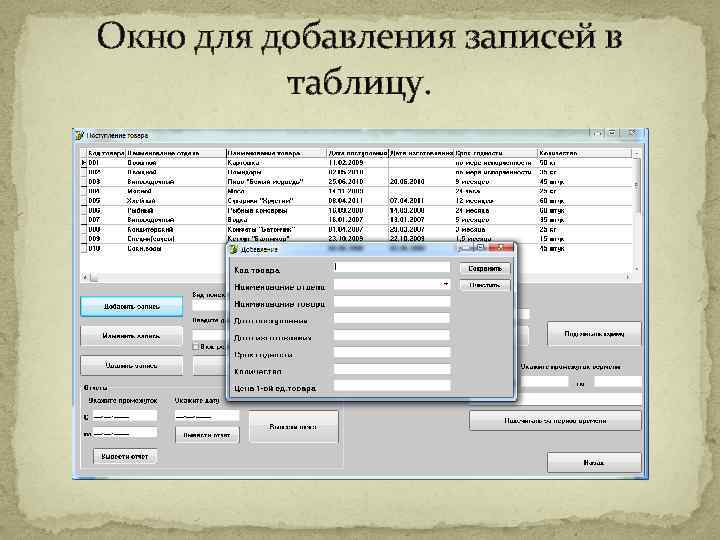Select the 'Кондитерский' department cell

176,229
